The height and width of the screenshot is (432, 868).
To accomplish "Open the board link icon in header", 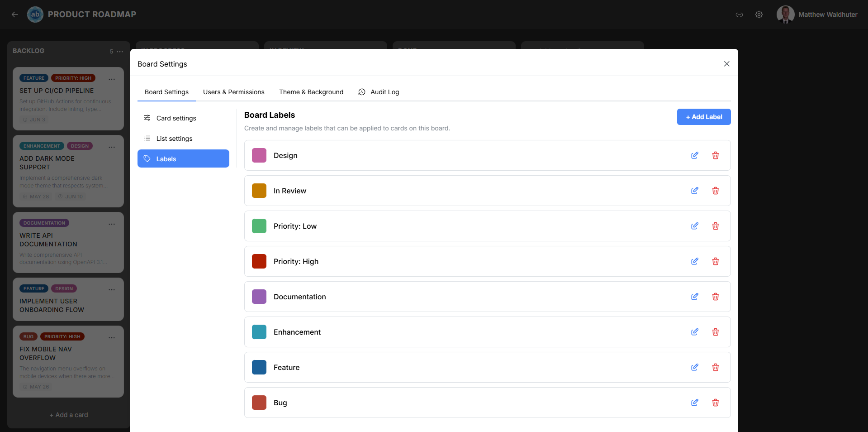I will coord(739,14).
